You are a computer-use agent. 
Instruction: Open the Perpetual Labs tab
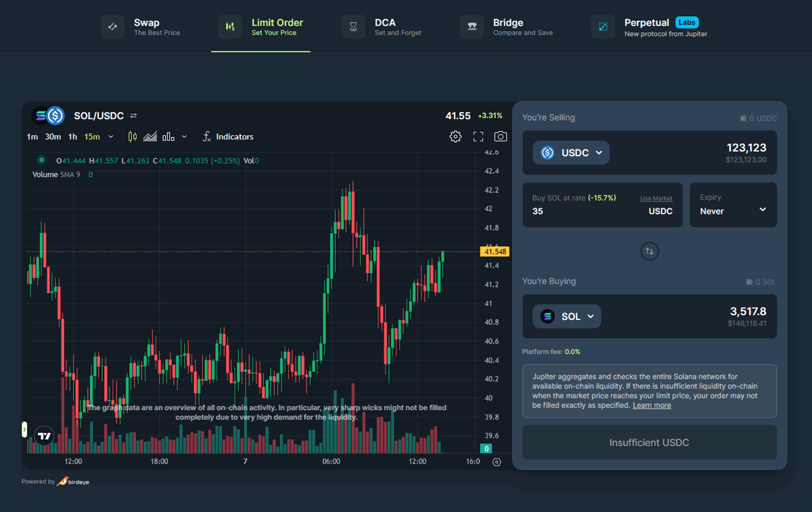pyautogui.click(x=650, y=27)
